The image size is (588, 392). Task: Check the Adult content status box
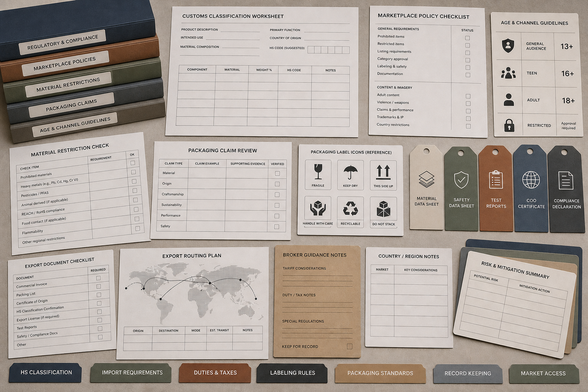click(468, 96)
